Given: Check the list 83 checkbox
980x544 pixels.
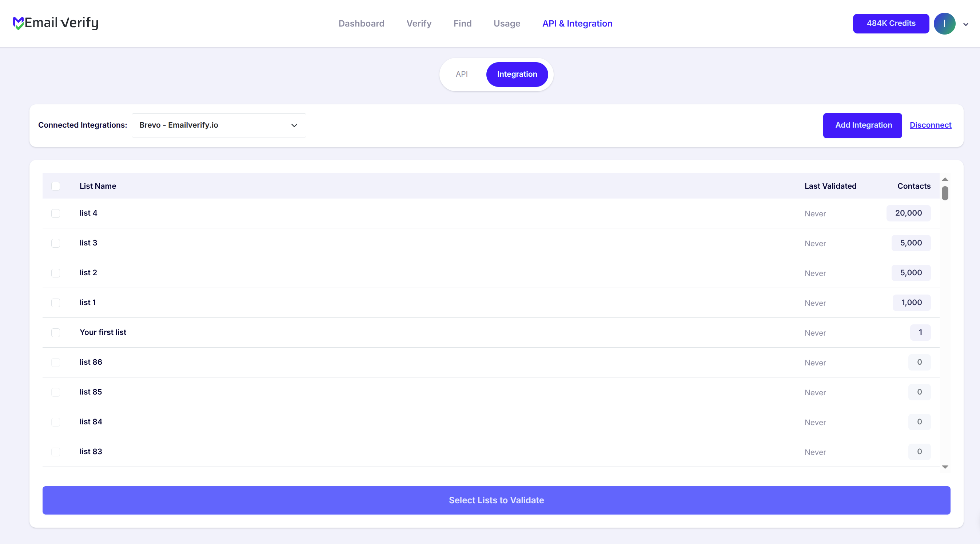Looking at the screenshot, I should [56, 452].
